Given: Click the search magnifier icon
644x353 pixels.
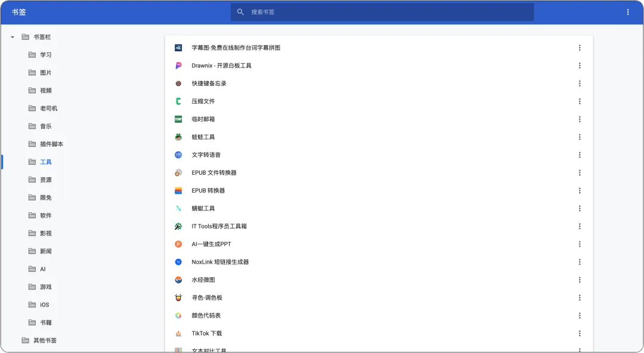Looking at the screenshot, I should click(240, 12).
